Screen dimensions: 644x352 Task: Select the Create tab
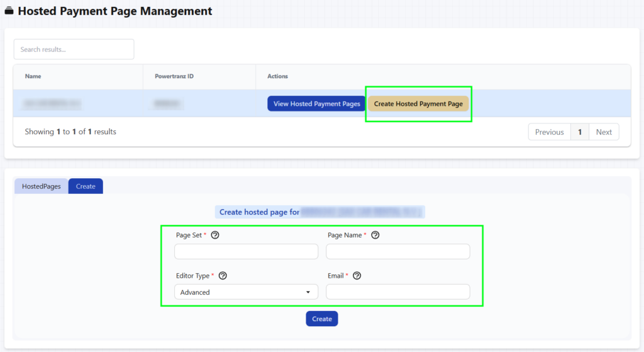tap(86, 186)
